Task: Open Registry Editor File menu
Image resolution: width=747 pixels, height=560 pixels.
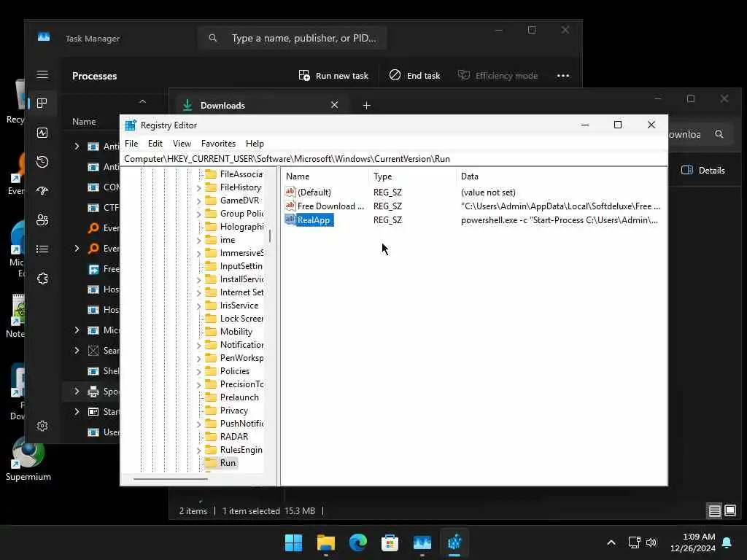Action: (x=131, y=144)
